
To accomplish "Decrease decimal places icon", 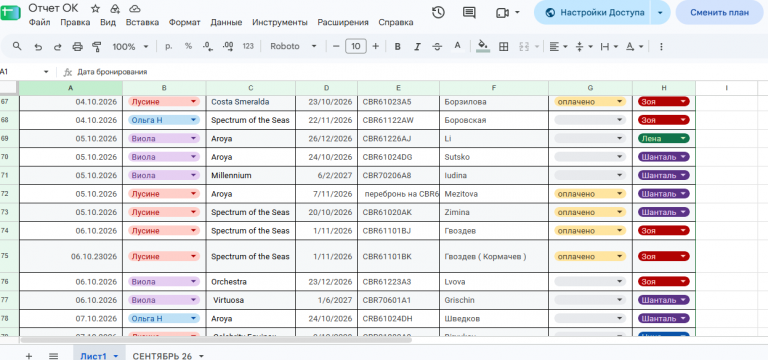I will [x=208, y=46].
